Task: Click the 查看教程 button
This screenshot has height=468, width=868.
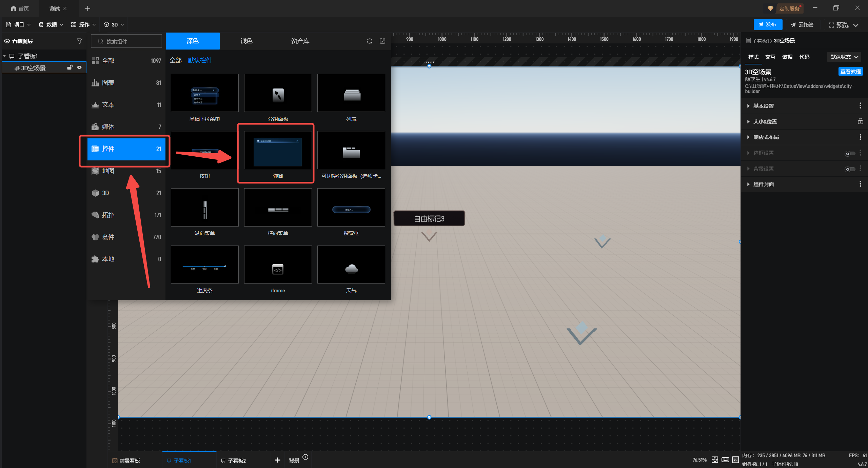Action: click(850, 72)
